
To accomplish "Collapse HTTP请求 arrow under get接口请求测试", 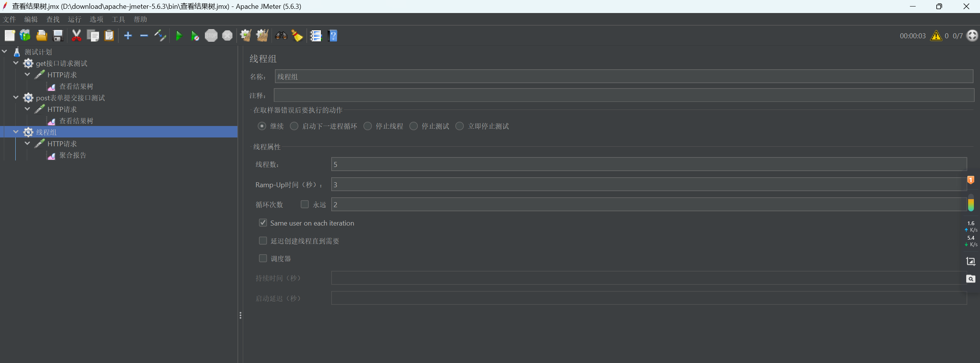I will [28, 74].
